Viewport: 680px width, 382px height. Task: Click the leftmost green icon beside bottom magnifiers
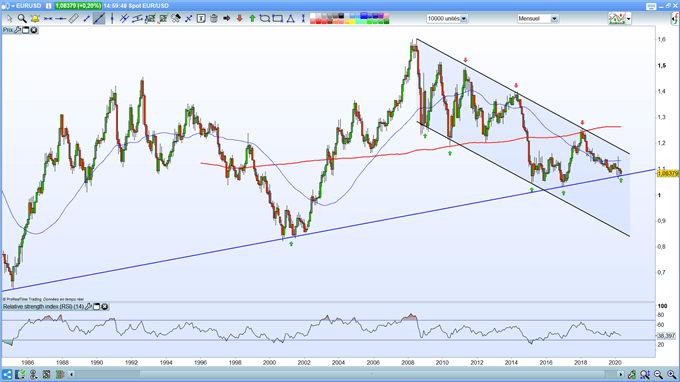(x=631, y=374)
